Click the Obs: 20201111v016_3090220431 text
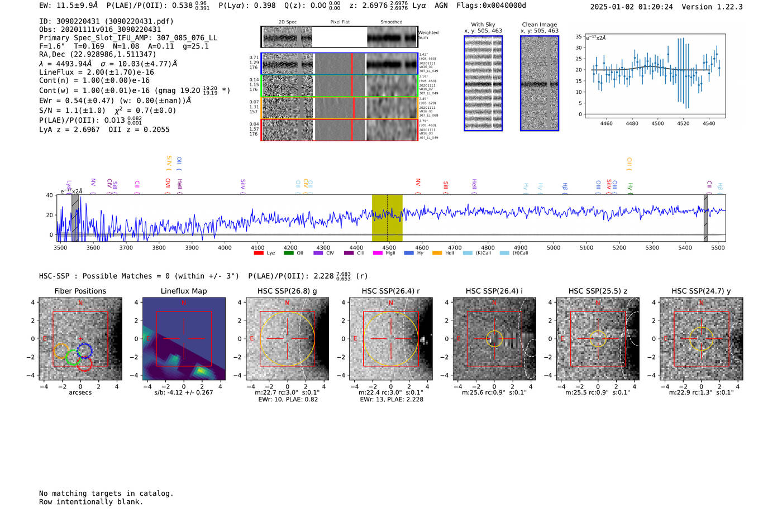The height and width of the screenshot is (532, 782). (100, 30)
